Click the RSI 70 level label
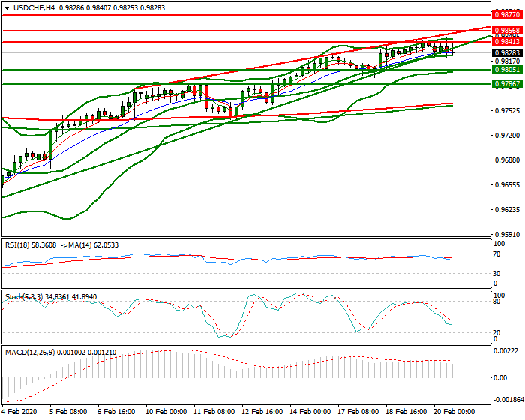 [x=496, y=254]
